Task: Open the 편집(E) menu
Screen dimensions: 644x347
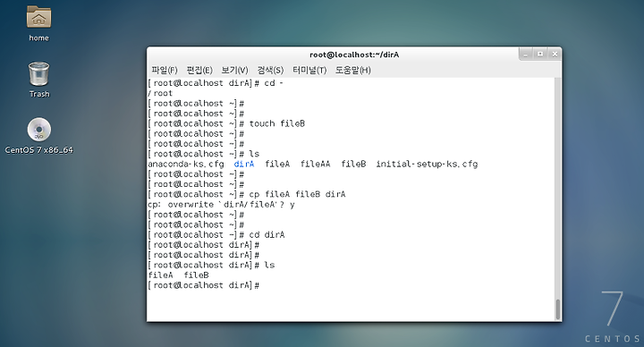Action: (x=199, y=71)
